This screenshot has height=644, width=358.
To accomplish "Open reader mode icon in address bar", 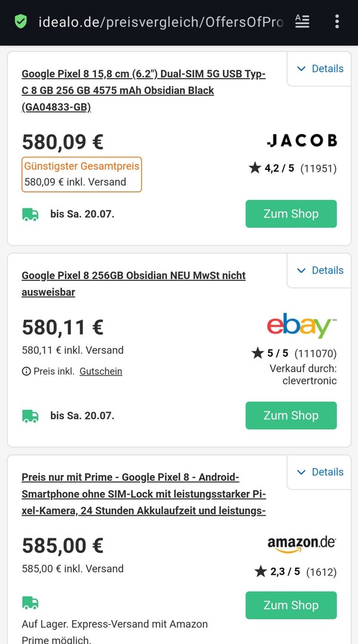I will pos(303,22).
